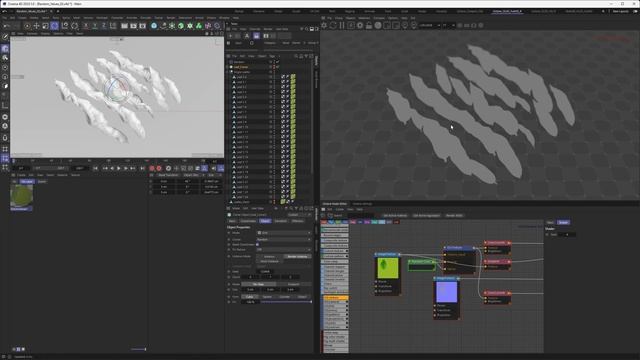Open viewport Cameras menu
The height and width of the screenshot is (360, 640).
click(32, 33)
